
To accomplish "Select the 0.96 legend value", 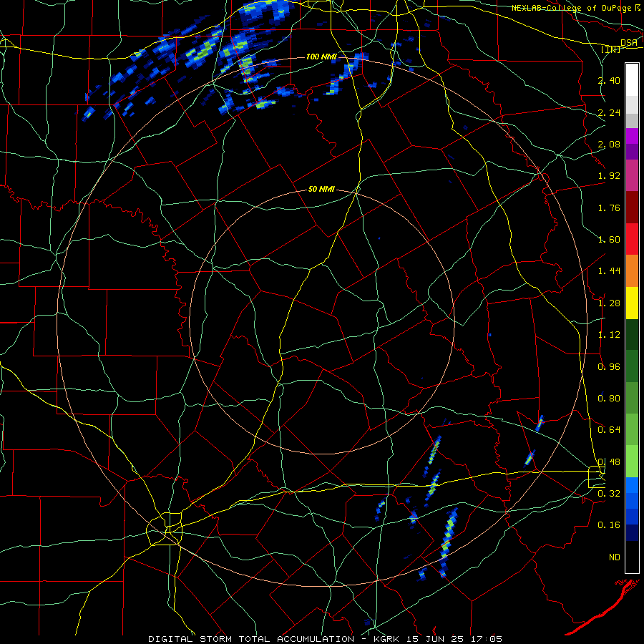I will [x=609, y=367].
